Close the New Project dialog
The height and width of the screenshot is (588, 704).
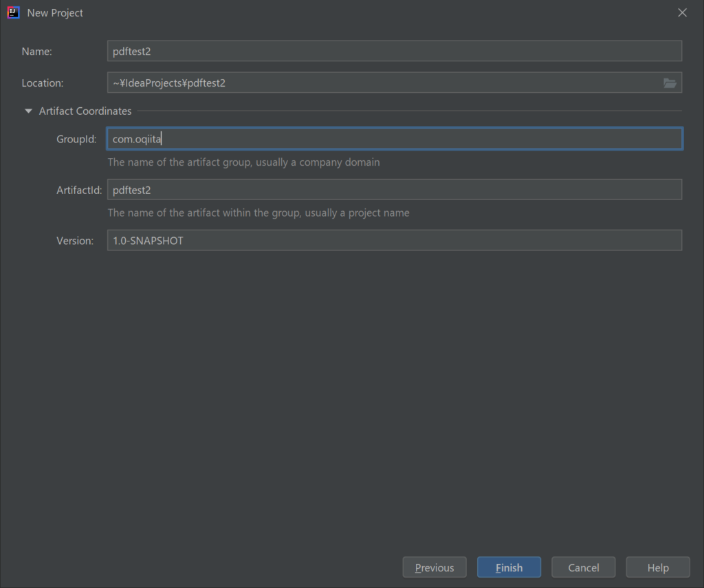coord(682,13)
